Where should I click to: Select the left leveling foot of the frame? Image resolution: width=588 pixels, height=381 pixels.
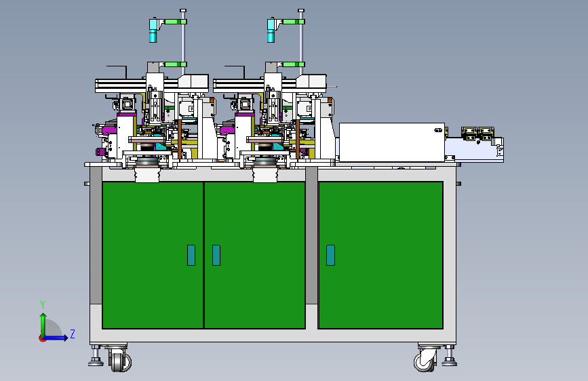pyautogui.click(x=96, y=355)
